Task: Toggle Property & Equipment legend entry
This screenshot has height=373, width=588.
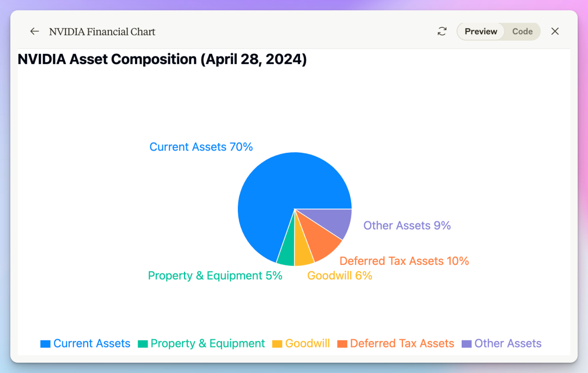Action: coord(207,344)
